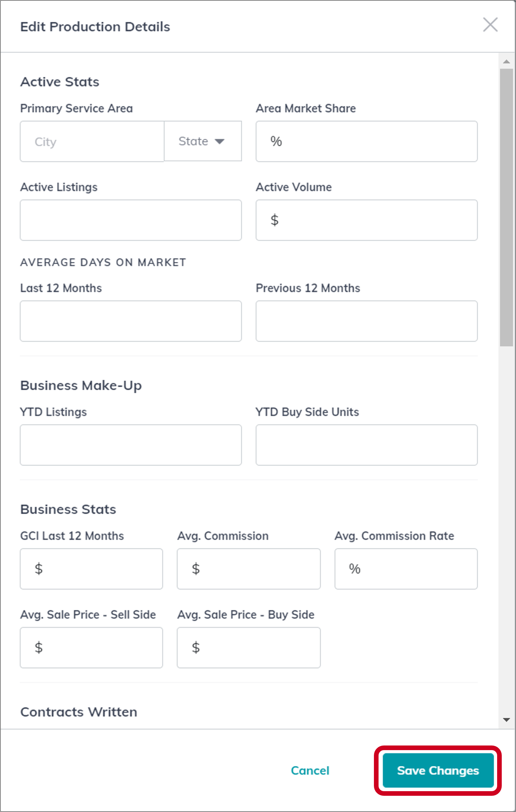Open the State dropdown

pyautogui.click(x=202, y=141)
